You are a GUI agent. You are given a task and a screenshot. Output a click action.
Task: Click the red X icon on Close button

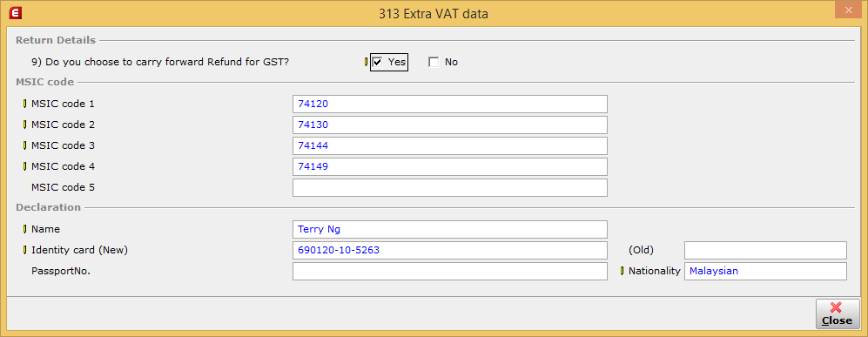click(836, 307)
